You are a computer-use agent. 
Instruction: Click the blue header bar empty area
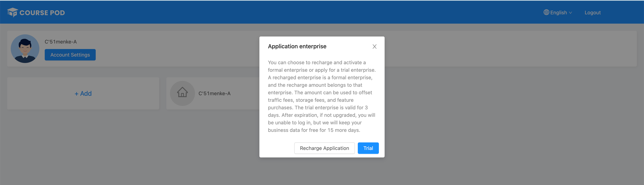click(x=300, y=13)
